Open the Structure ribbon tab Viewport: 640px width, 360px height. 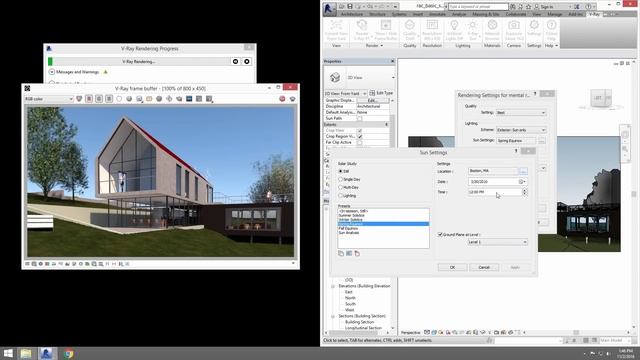coord(377,14)
